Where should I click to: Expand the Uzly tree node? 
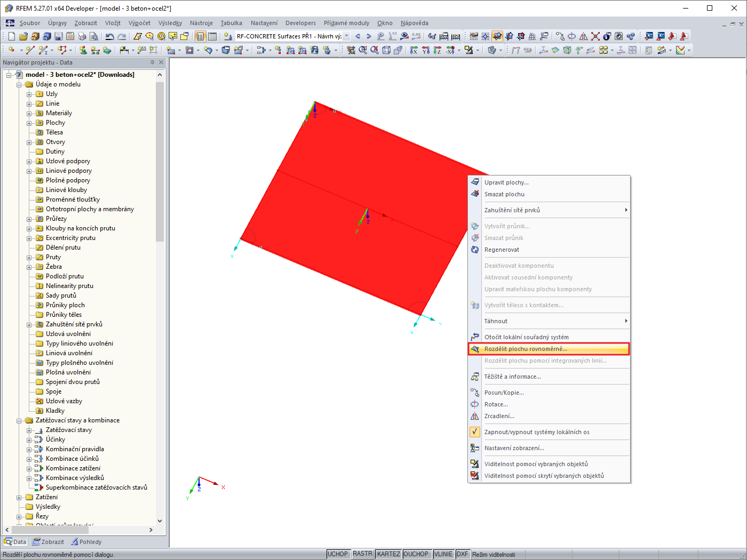coord(29,94)
